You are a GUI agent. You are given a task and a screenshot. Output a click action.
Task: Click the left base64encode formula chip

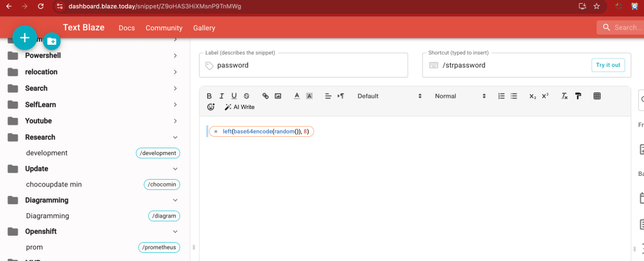(x=262, y=131)
